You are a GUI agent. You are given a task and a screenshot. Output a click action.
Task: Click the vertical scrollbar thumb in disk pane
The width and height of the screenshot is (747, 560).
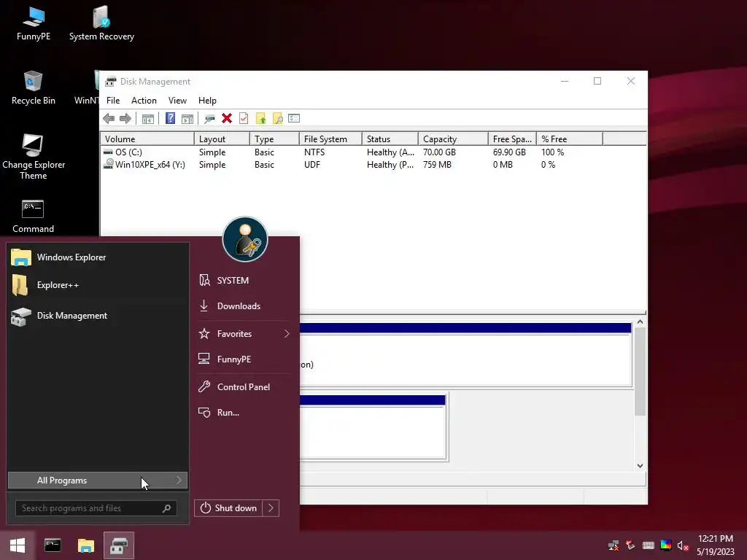click(640, 371)
